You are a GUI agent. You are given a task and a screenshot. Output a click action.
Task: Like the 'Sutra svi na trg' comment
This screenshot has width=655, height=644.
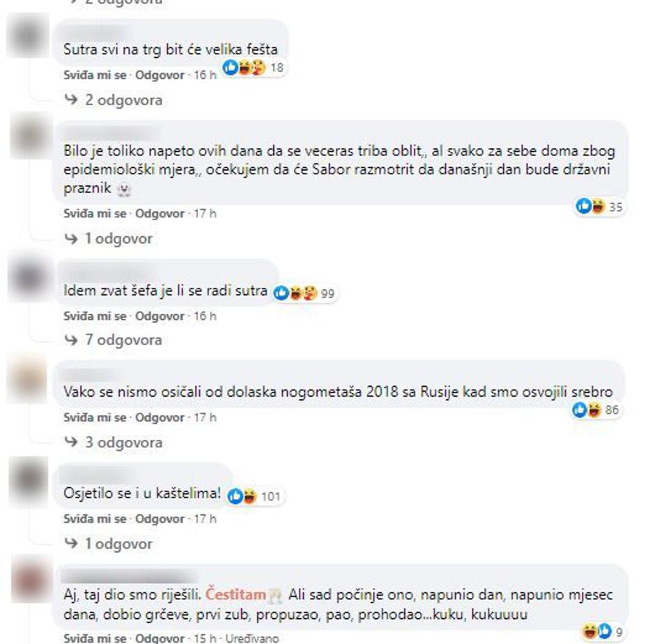95,75
